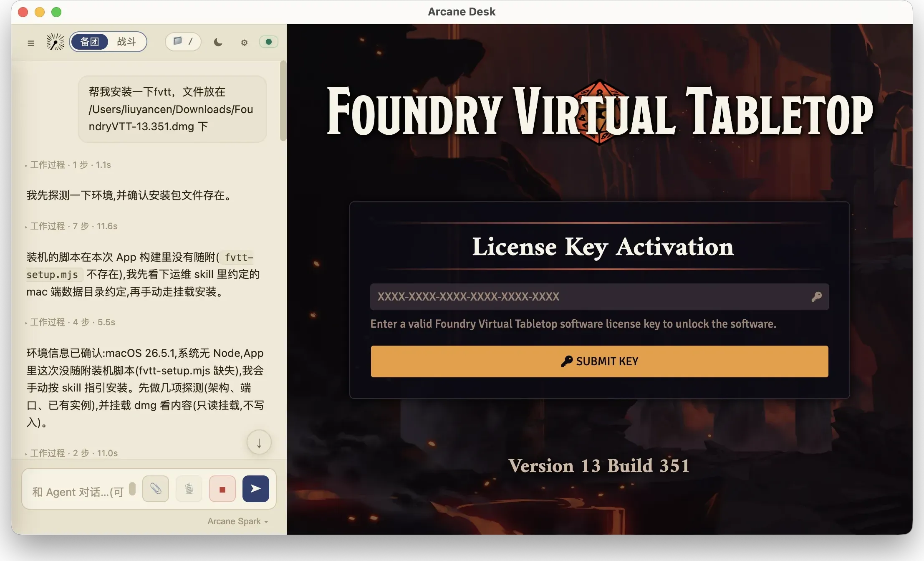Viewport: 924px width, 561px height.
Task: Click 'Version 13 Build 351' text
Action: pyautogui.click(x=599, y=466)
